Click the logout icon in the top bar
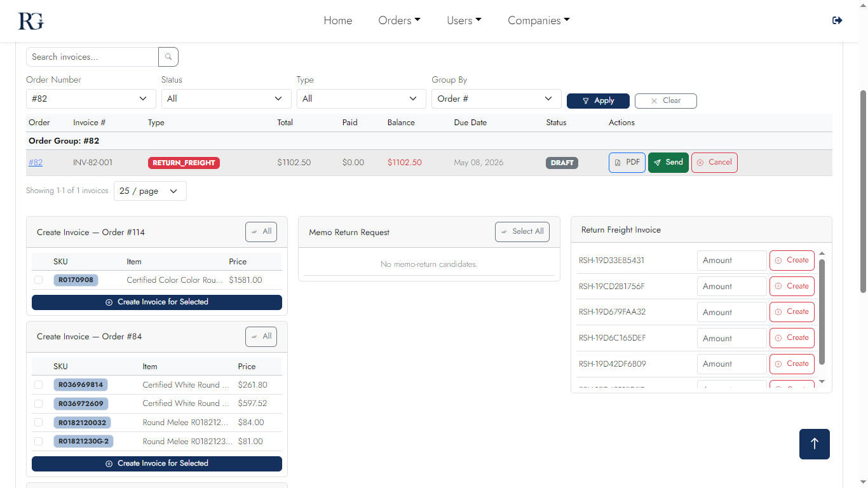This screenshot has height=488, width=868. [x=837, y=20]
